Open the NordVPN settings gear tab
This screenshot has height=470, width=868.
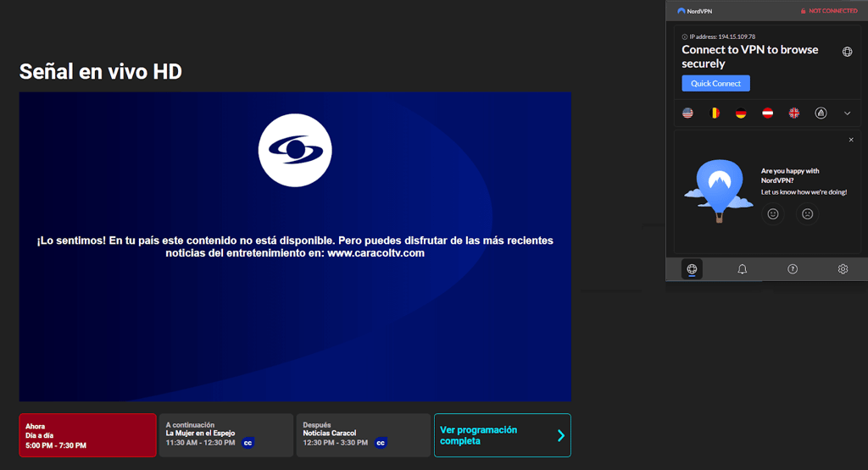843,269
